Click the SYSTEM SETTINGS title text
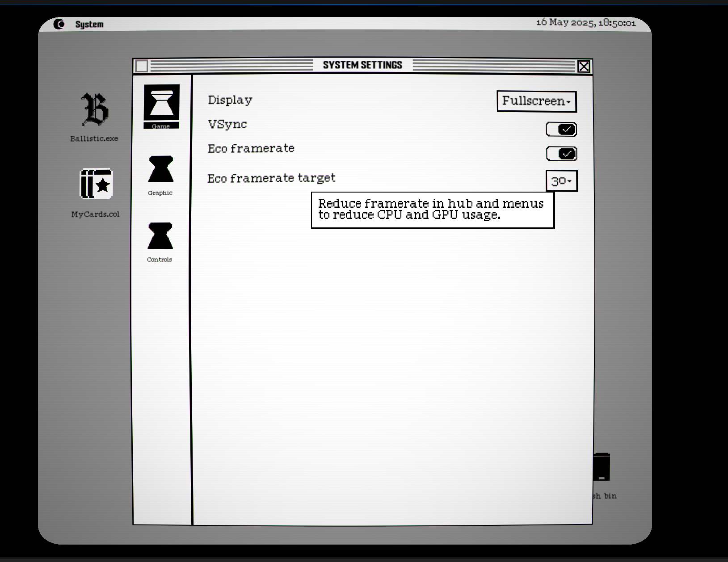728x562 pixels. pyautogui.click(x=362, y=65)
